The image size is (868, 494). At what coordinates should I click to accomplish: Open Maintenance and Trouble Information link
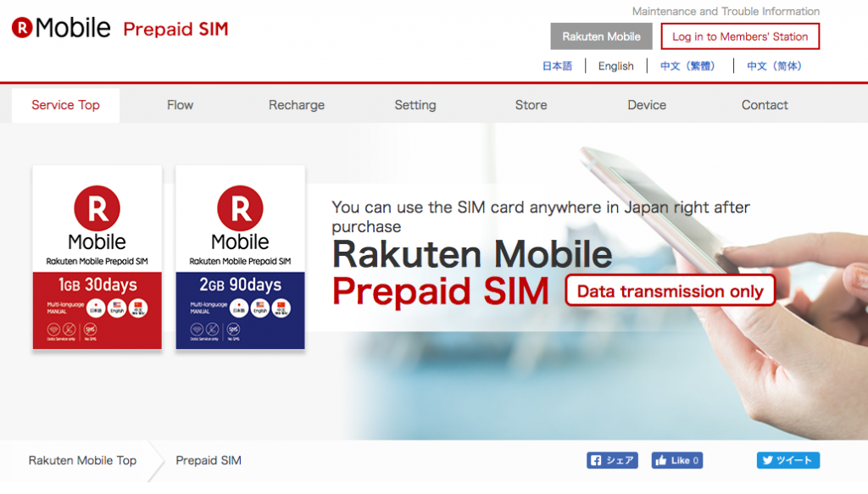pos(726,11)
